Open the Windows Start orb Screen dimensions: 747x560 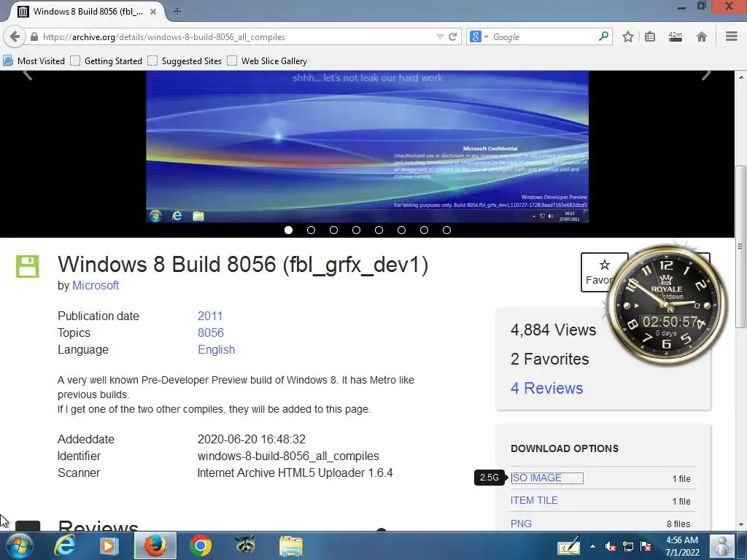[x=19, y=545]
